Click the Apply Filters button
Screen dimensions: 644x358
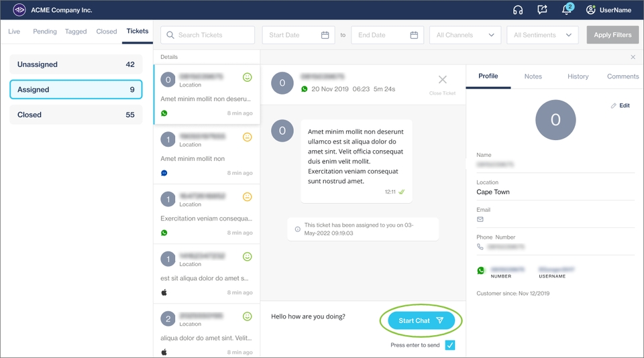coord(612,35)
